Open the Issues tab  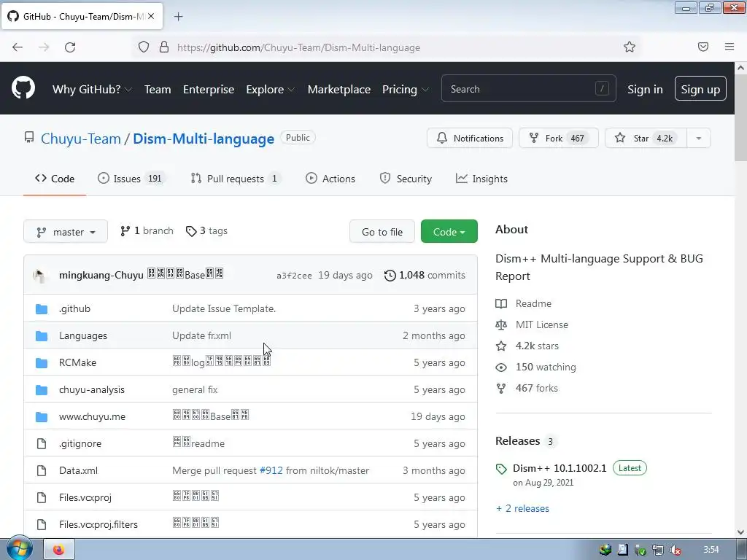(132, 179)
